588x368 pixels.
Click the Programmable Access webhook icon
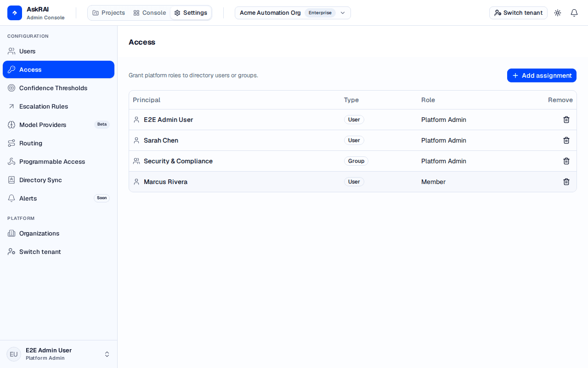pyautogui.click(x=11, y=161)
